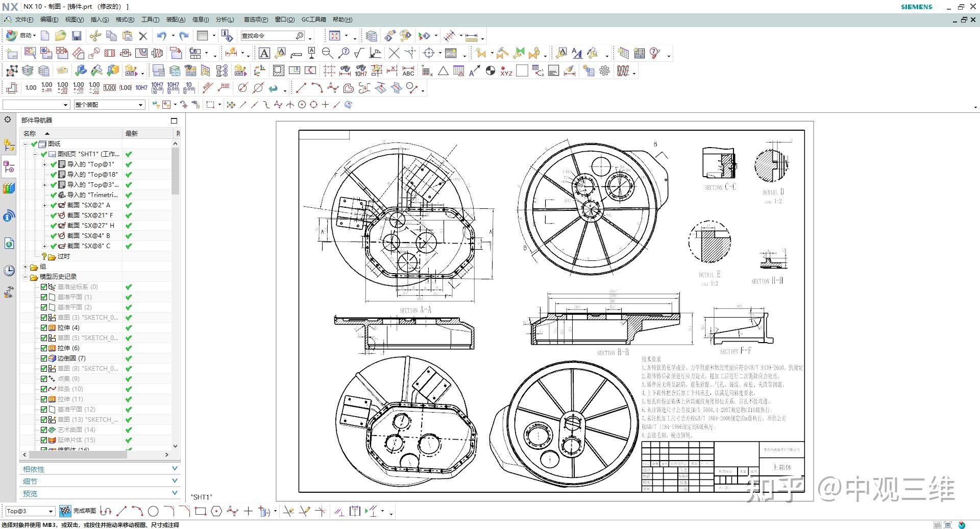The width and height of the screenshot is (980, 529).
Task: Click the surface finish symbol icon
Action: click(359, 53)
